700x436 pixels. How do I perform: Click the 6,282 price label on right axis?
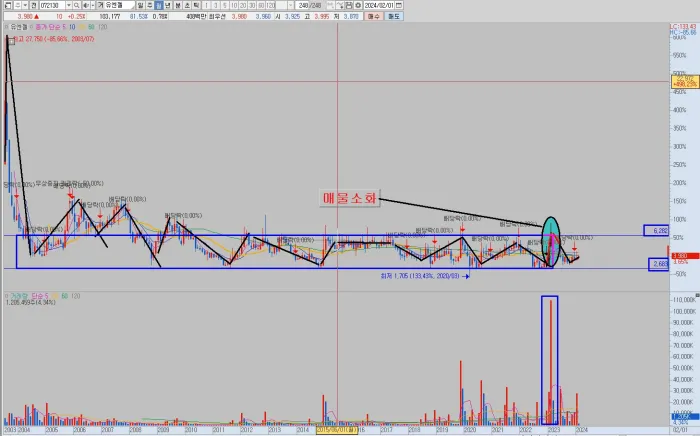[656, 230]
